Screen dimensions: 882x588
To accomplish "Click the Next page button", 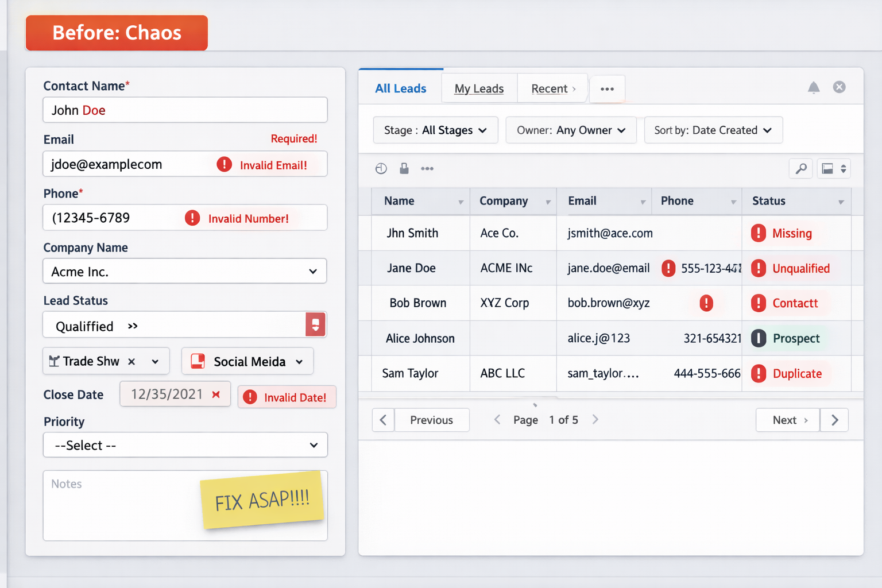I will (x=787, y=420).
